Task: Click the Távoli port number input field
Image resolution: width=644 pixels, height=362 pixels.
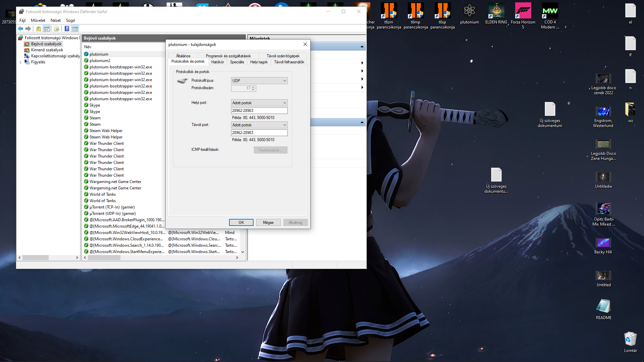Action: click(x=259, y=133)
